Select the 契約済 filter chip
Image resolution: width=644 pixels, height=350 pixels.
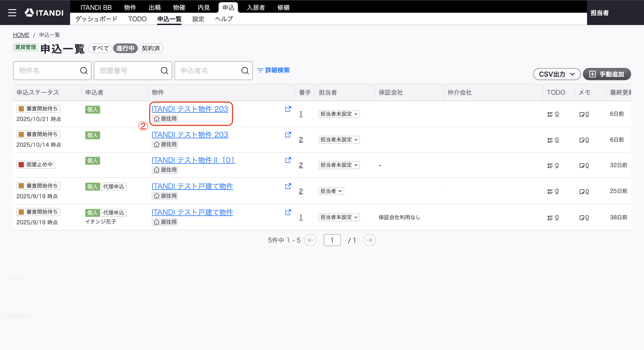[151, 48]
